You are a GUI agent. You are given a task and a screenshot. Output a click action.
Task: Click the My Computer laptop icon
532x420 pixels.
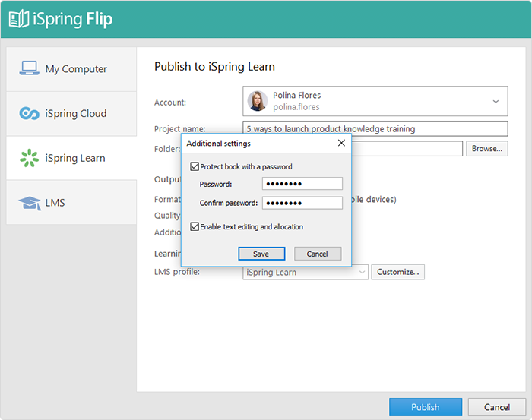(x=29, y=68)
